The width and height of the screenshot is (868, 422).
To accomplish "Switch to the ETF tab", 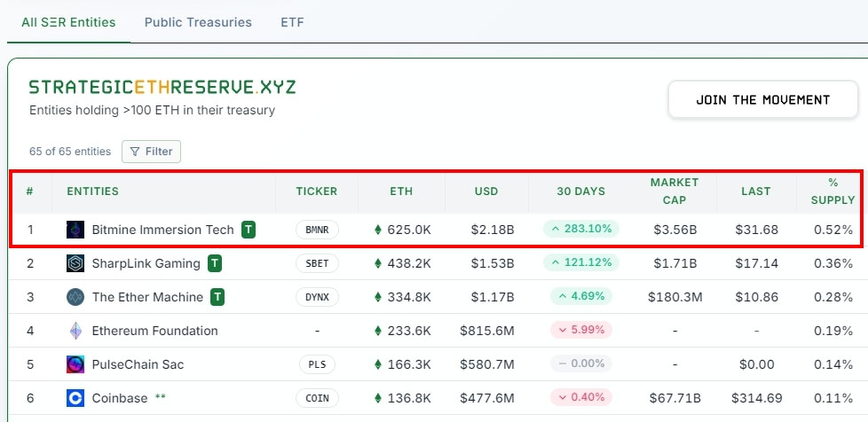I will (292, 22).
